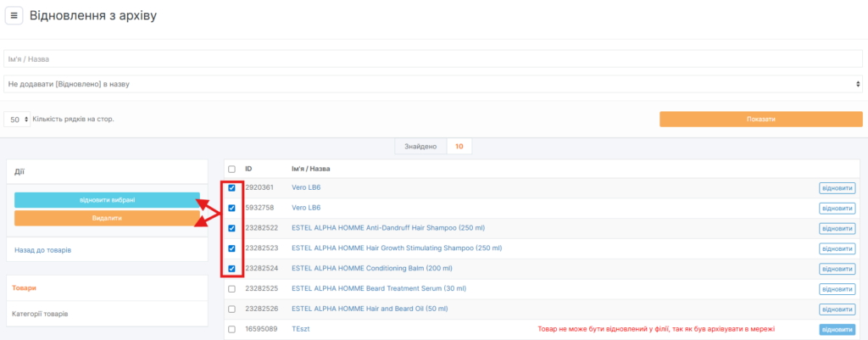Open rows-per-page dropdown showing 50
868x340 pixels.
(17, 120)
